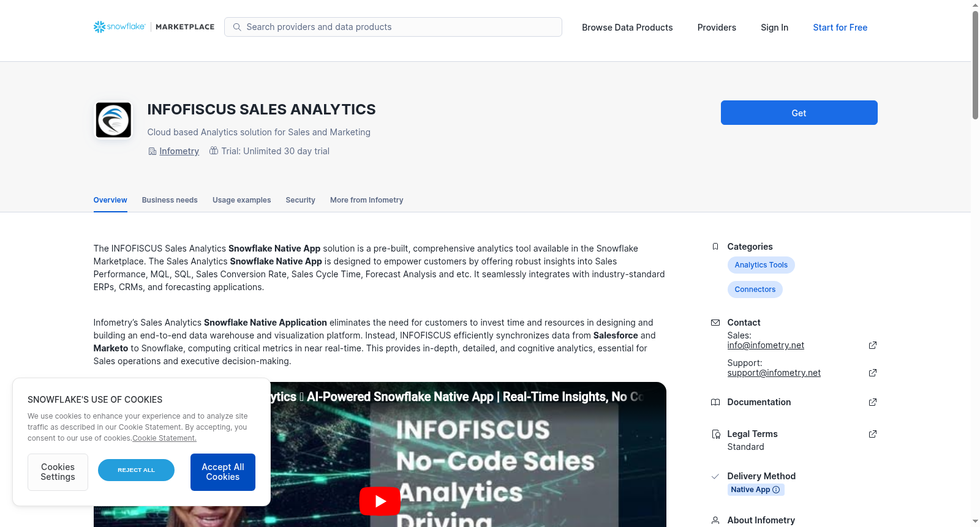Image resolution: width=980 pixels, height=527 pixels.
Task: Click Sign In
Action: tap(774, 28)
